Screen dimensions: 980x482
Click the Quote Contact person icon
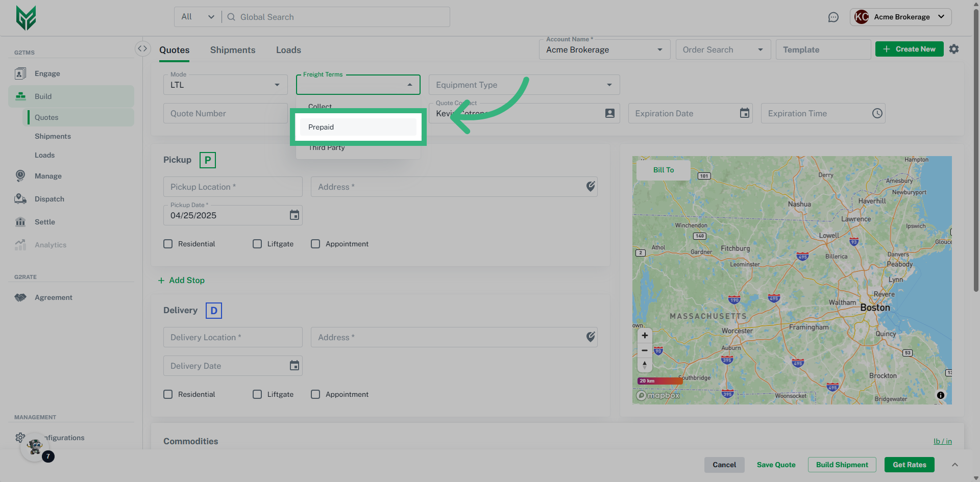pos(609,113)
